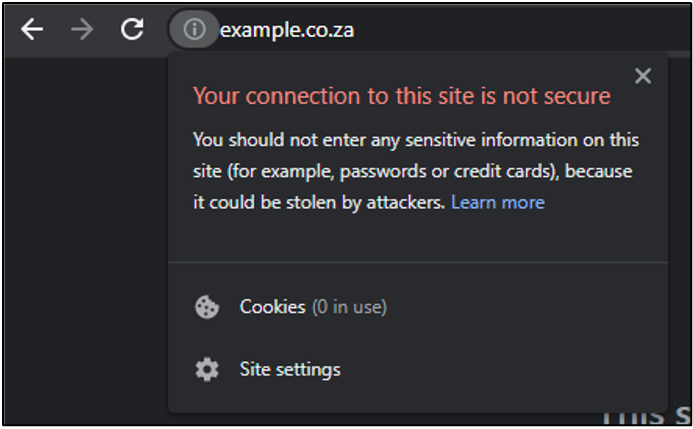Click the partly hidden page text under the popup
The width and height of the screenshot is (693, 429).
coord(646,418)
